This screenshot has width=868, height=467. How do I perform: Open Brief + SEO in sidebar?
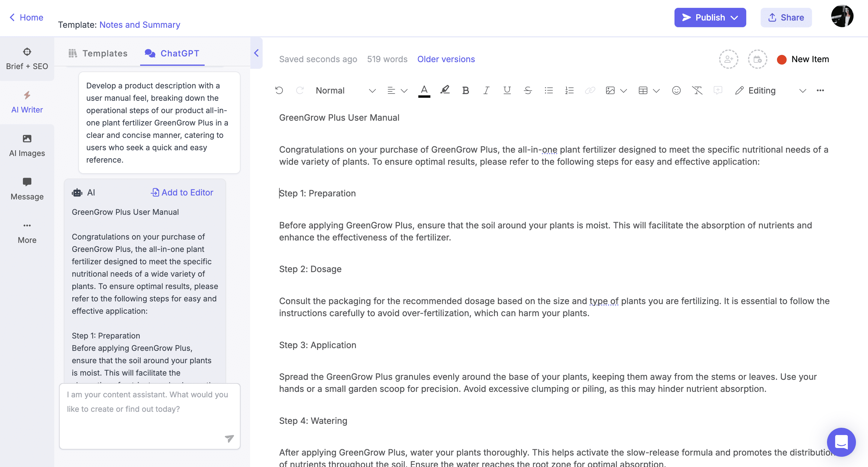tap(27, 59)
